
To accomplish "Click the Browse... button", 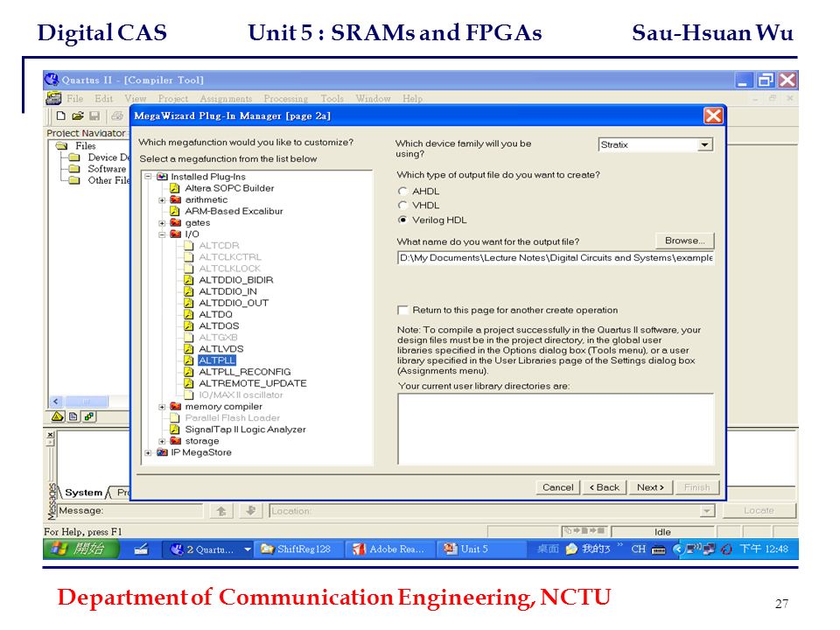I will [x=684, y=241].
